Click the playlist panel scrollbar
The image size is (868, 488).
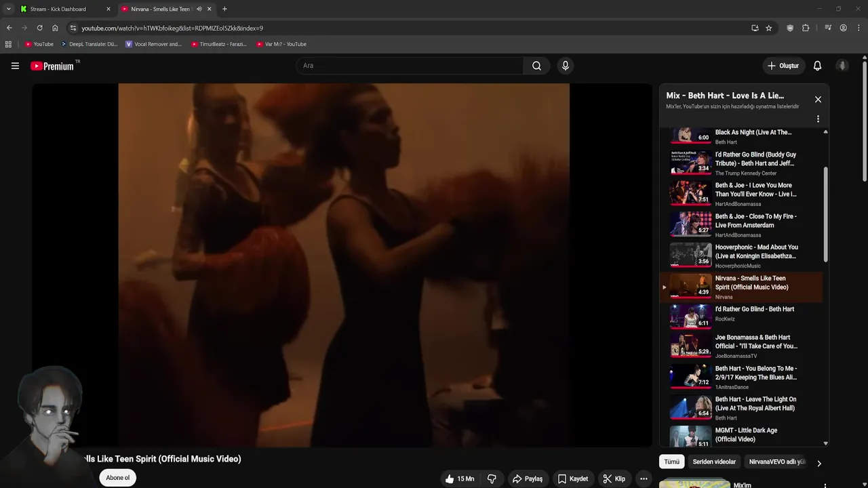825,213
